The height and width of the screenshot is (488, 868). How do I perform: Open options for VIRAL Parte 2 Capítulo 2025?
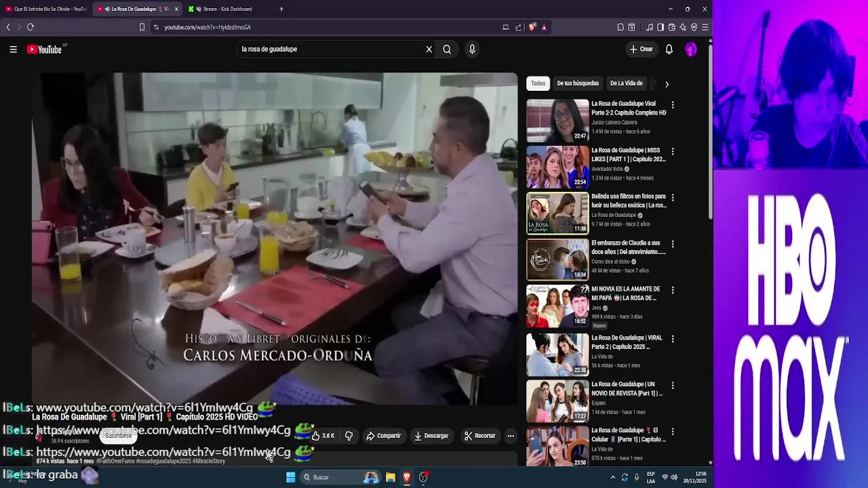[673, 339]
